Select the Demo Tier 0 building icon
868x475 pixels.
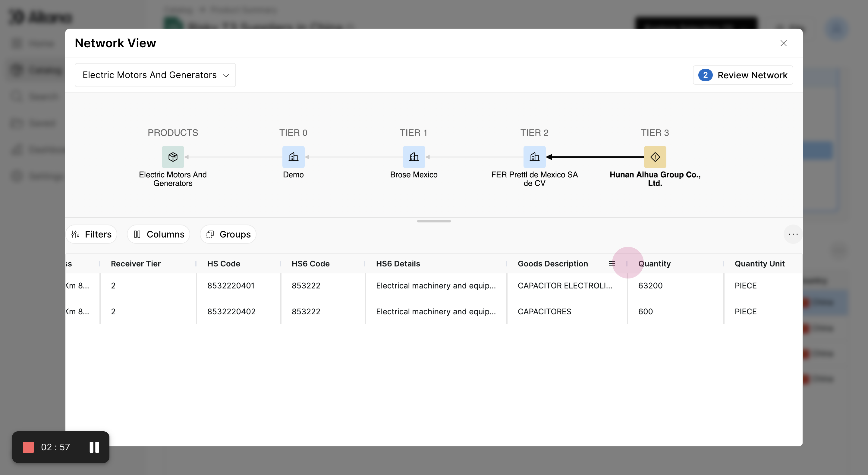pyautogui.click(x=293, y=157)
